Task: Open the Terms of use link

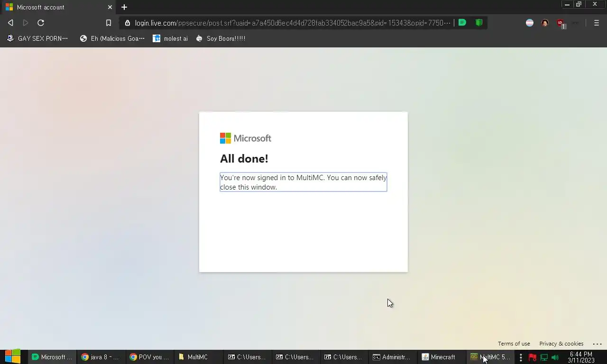Action: pyautogui.click(x=514, y=344)
